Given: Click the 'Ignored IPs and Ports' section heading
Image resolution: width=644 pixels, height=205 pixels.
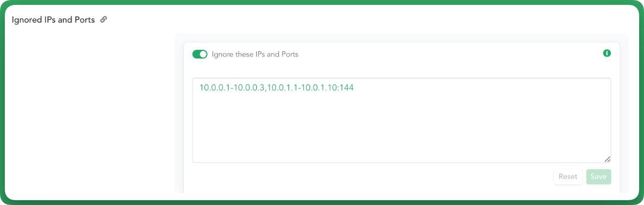Looking at the screenshot, I should coord(53,20).
